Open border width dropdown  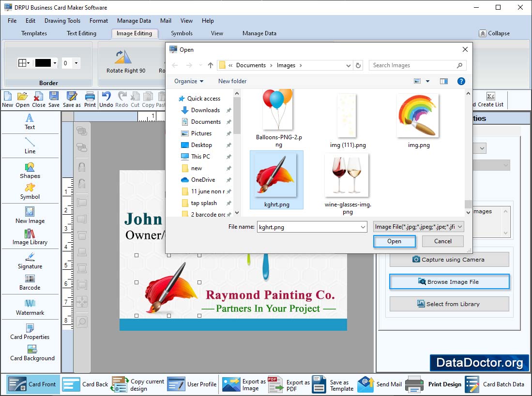coord(76,63)
